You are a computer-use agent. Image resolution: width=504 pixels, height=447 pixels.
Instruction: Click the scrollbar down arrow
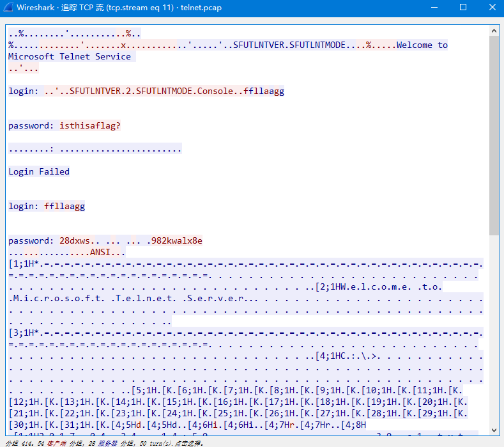pos(494,430)
